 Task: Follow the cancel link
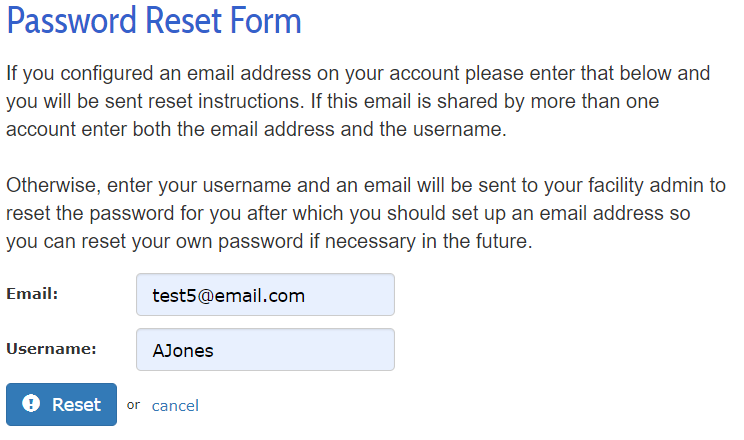pos(175,406)
